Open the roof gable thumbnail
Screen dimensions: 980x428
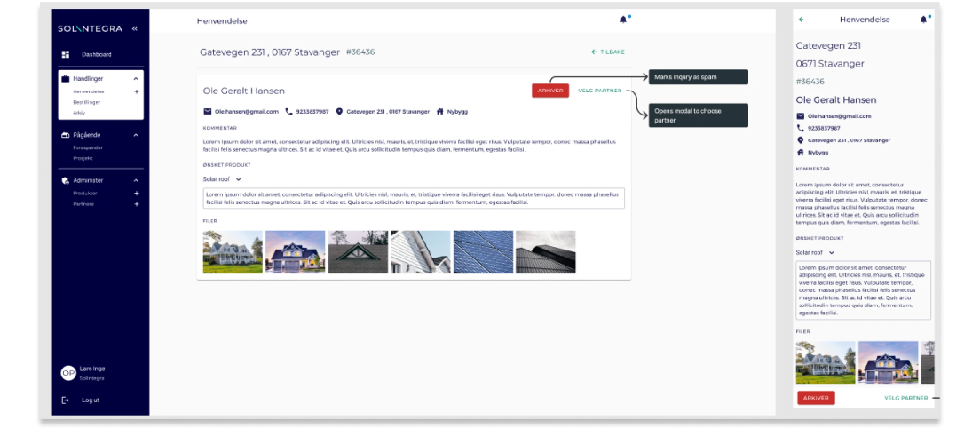point(358,252)
